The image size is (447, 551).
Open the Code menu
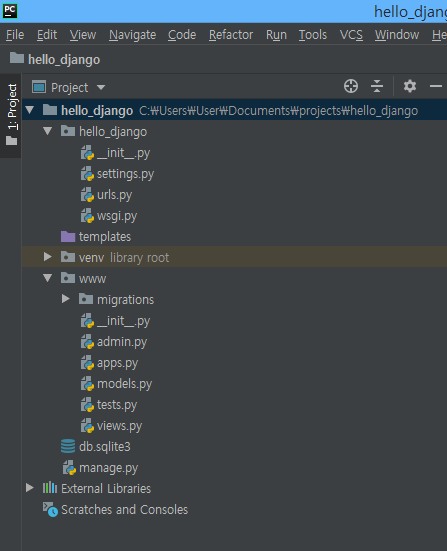pyautogui.click(x=182, y=35)
